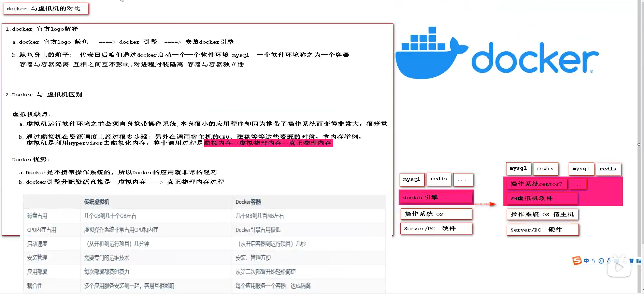Image resolution: width=644 pixels, height=294 pixels.
Task: Click the 'redis' box above docker引擎
Action: pos(439,179)
